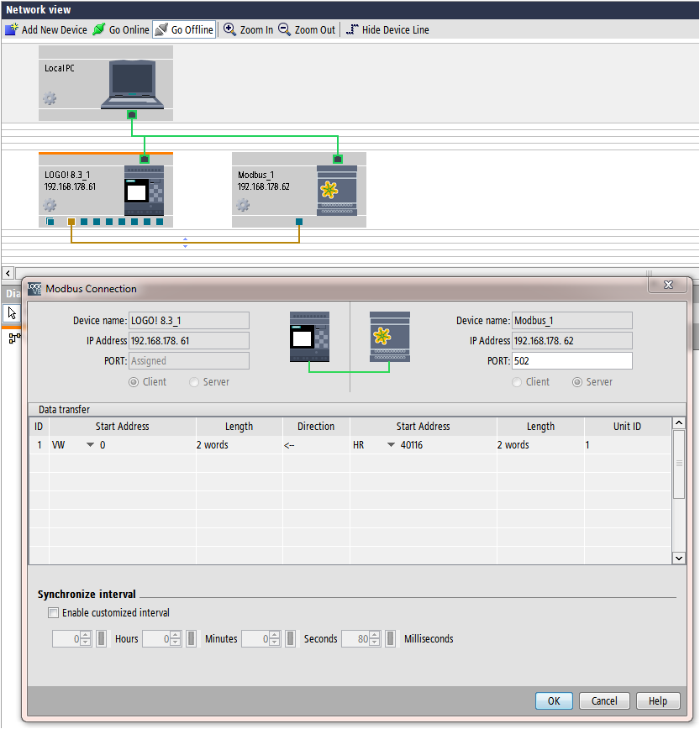Zoom Out the network view
The height and width of the screenshot is (729, 700).
tap(307, 29)
